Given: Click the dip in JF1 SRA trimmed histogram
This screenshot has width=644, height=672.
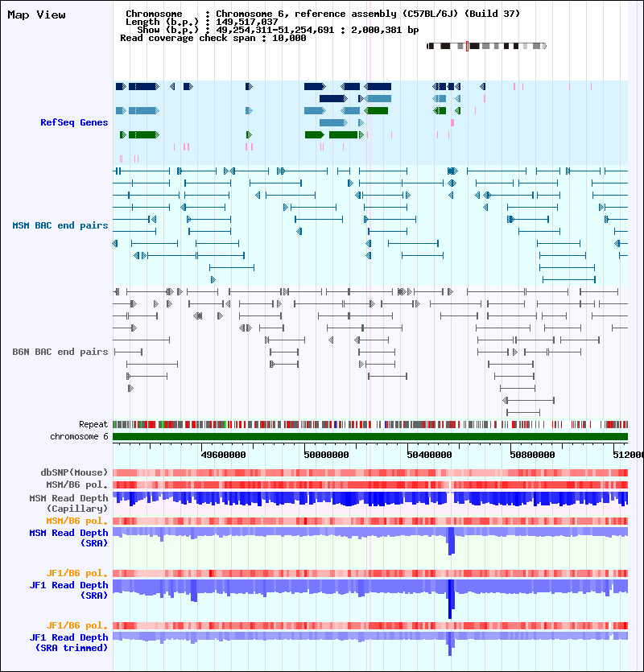Looking at the screenshot, I should pyautogui.click(x=450, y=644).
